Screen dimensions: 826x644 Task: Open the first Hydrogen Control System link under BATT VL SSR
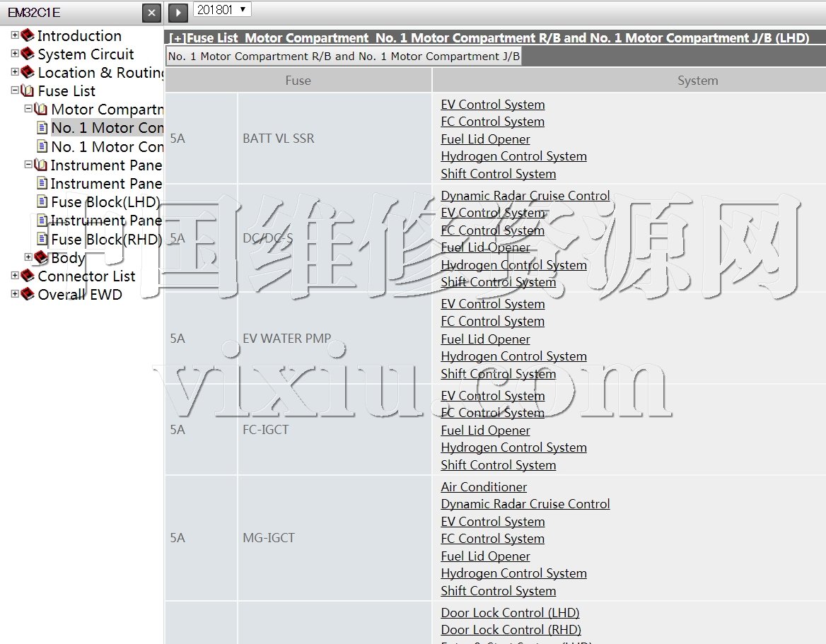pyautogui.click(x=513, y=156)
